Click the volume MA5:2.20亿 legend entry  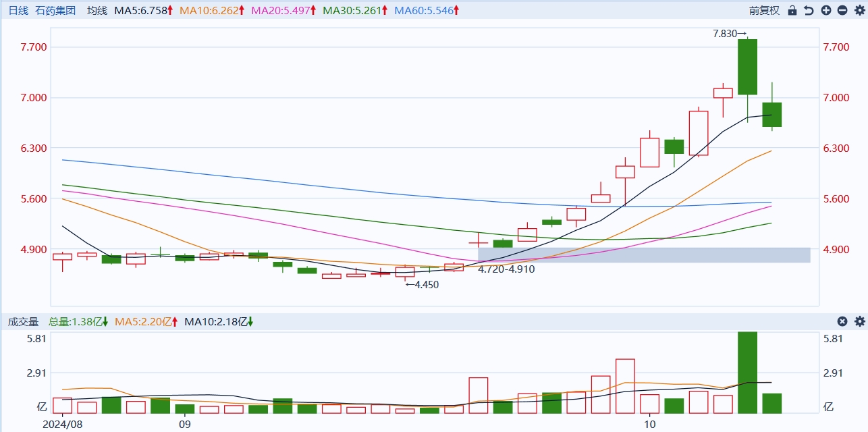coord(146,321)
